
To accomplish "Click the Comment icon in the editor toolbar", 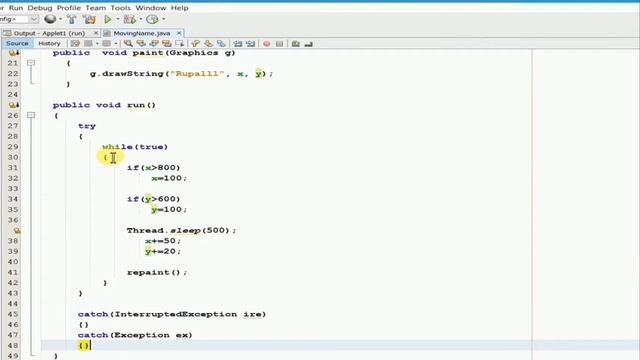I will tap(296, 43).
